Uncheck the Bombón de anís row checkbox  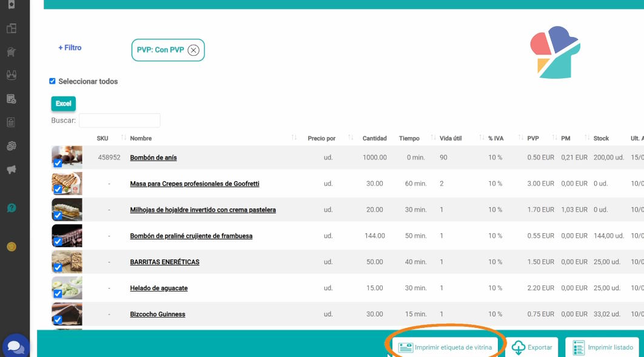pyautogui.click(x=58, y=163)
